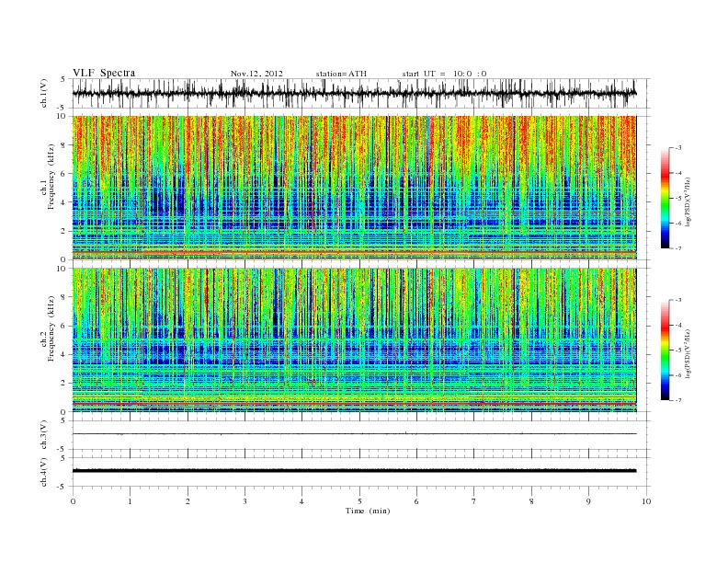
Task: Click the time axis tick label '10'
Action: click(x=646, y=501)
